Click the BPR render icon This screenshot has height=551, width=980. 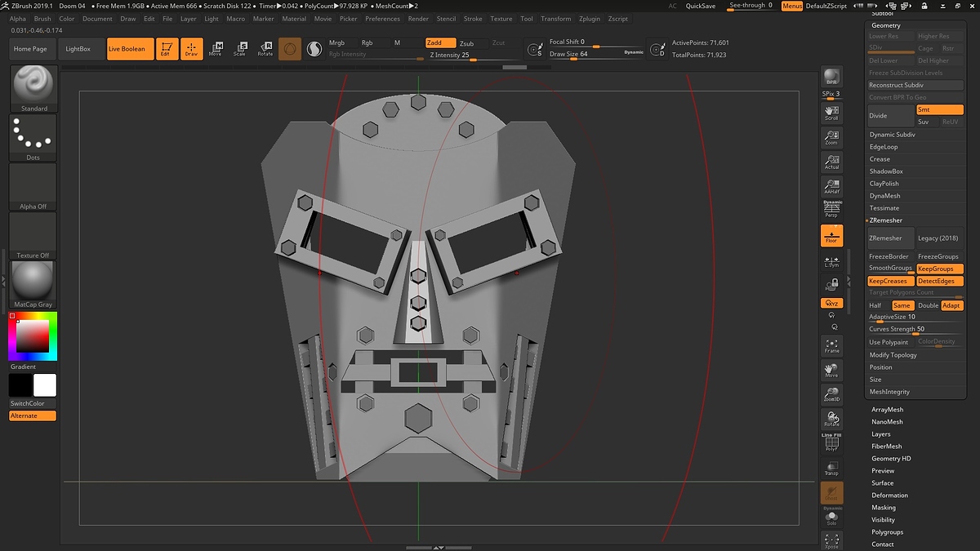(x=831, y=76)
